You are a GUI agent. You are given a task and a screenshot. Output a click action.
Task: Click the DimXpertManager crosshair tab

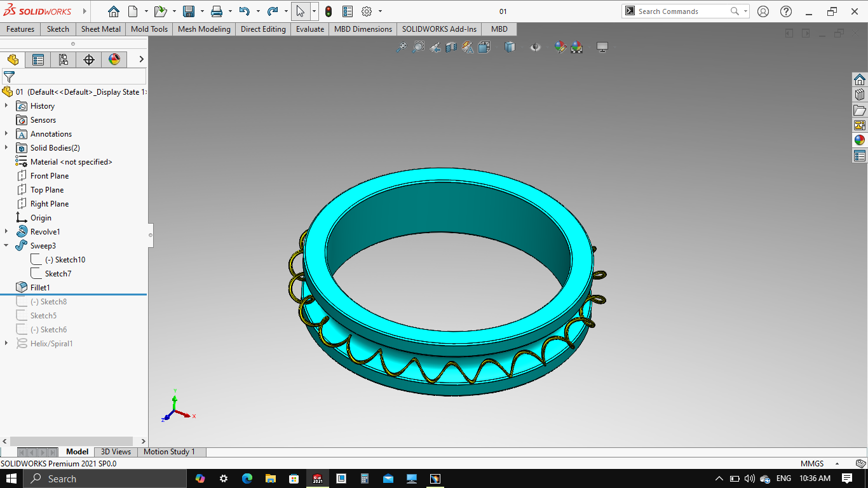[89, 60]
